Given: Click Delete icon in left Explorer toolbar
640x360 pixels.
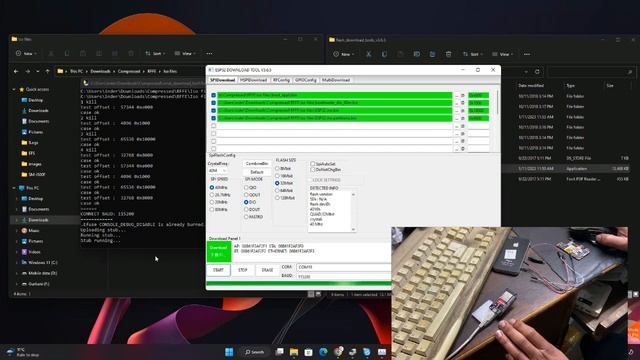Looking at the screenshot, I should pyautogui.click(x=131, y=53).
